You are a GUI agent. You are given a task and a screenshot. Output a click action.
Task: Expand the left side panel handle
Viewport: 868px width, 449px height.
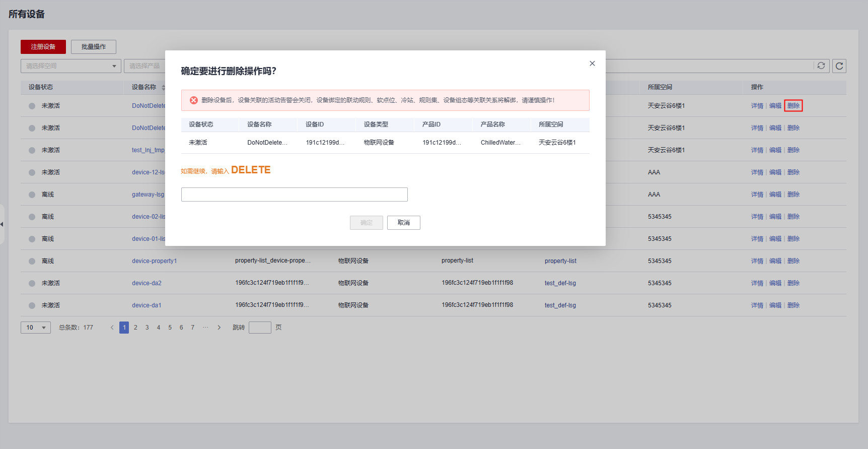point(2,224)
